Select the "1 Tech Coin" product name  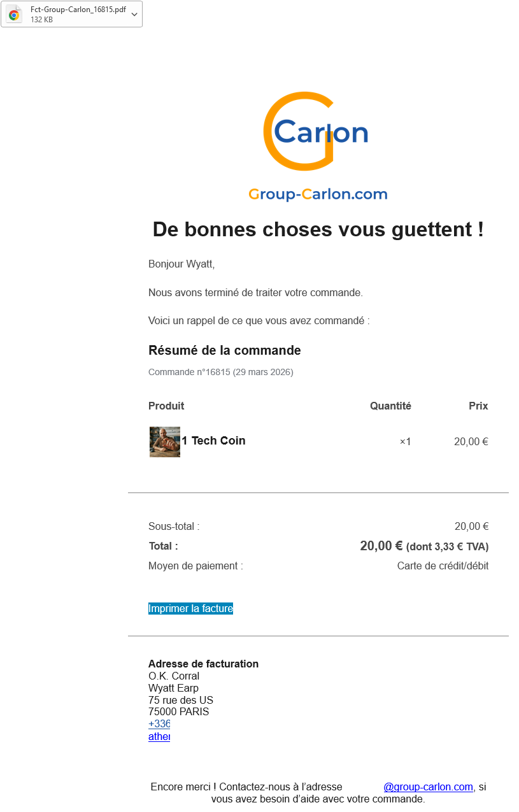pyautogui.click(x=213, y=441)
